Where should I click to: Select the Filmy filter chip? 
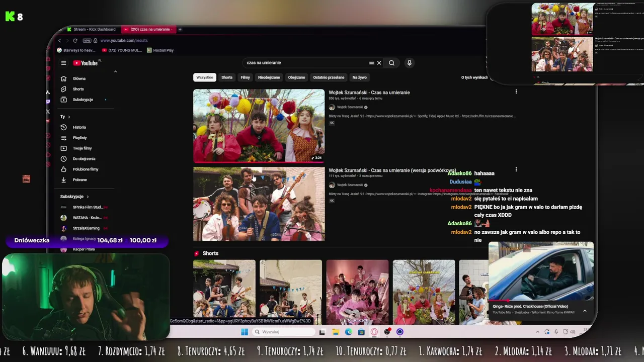pos(245,77)
